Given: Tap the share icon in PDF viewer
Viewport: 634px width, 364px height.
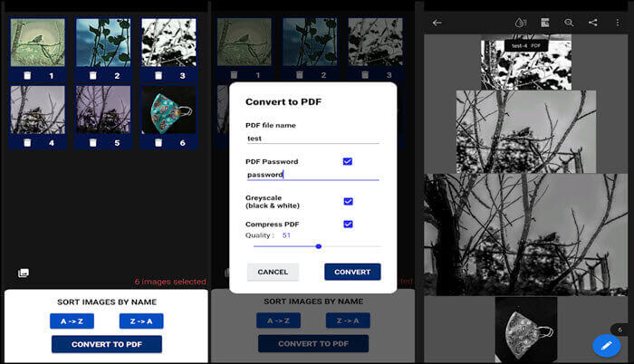Looking at the screenshot, I should (x=593, y=23).
